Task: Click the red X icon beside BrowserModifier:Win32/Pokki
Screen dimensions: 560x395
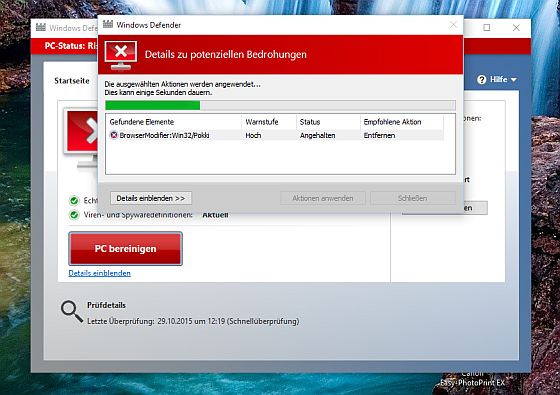Action: (114, 135)
